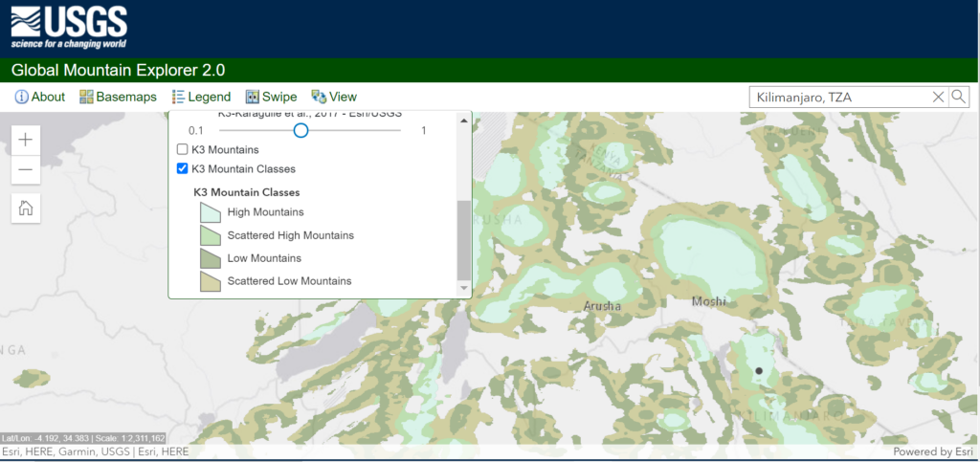
Task: Click in the location search field
Action: 837,97
